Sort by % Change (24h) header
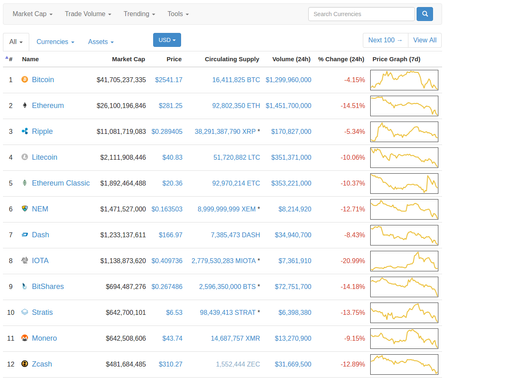The width and height of the screenshot is (508, 380). [x=341, y=59]
